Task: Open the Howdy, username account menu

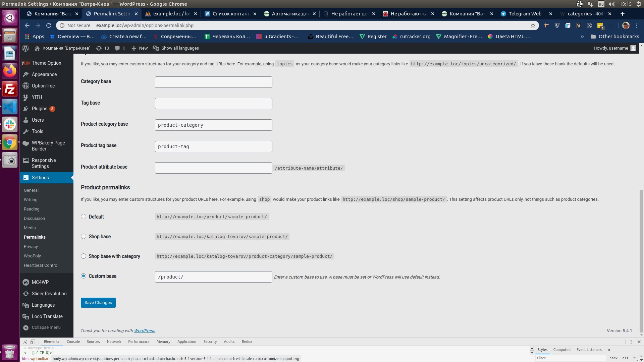Action: click(x=614, y=48)
